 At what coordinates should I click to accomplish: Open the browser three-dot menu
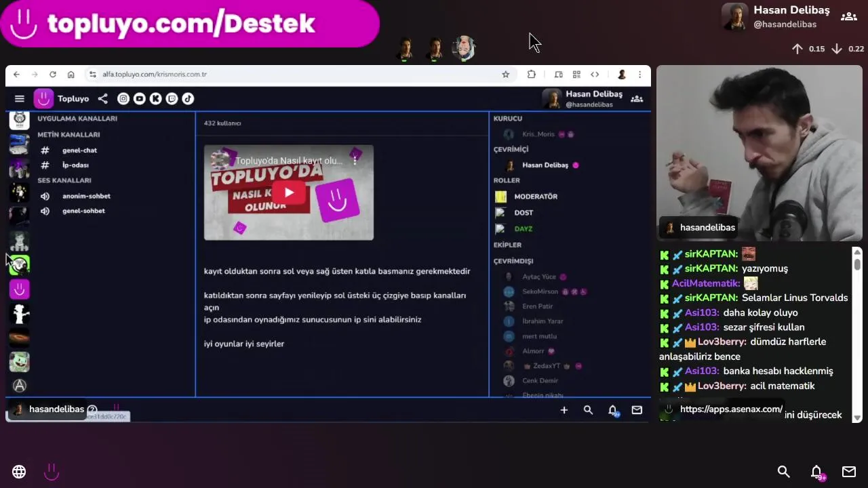(x=639, y=75)
